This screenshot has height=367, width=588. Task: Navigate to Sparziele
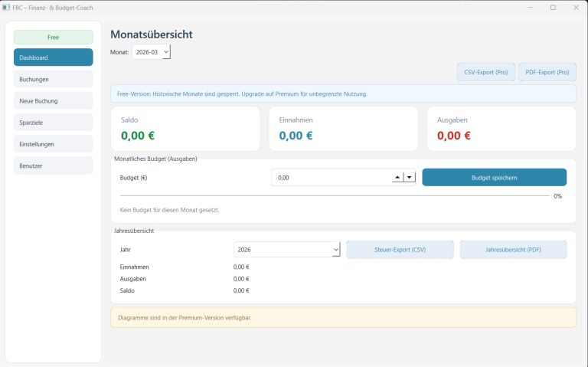(x=53, y=122)
